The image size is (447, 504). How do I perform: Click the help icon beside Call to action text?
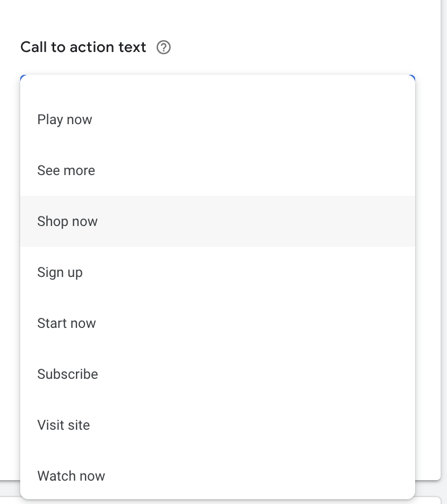(164, 48)
